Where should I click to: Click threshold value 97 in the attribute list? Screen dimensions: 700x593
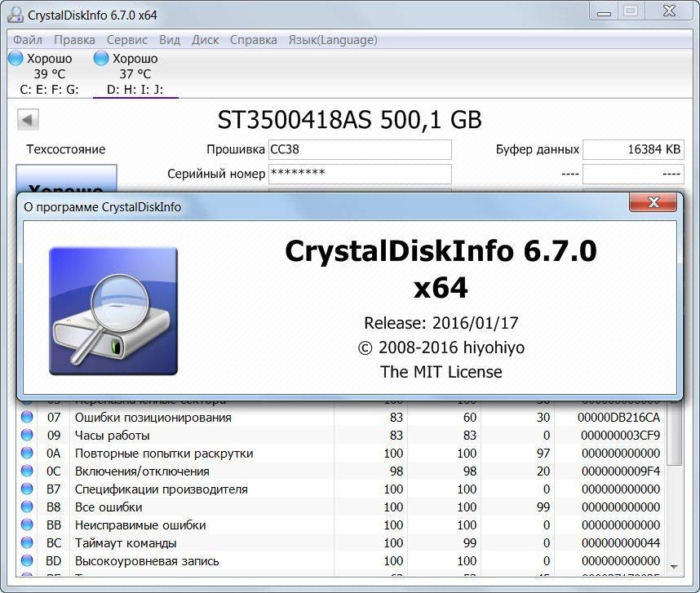point(543,453)
